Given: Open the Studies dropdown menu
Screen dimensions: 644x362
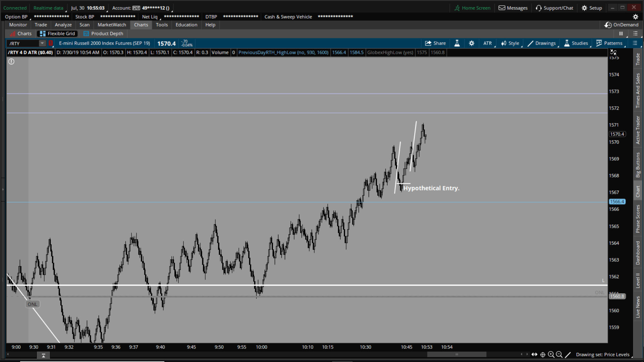Looking at the screenshot, I should tap(576, 43).
